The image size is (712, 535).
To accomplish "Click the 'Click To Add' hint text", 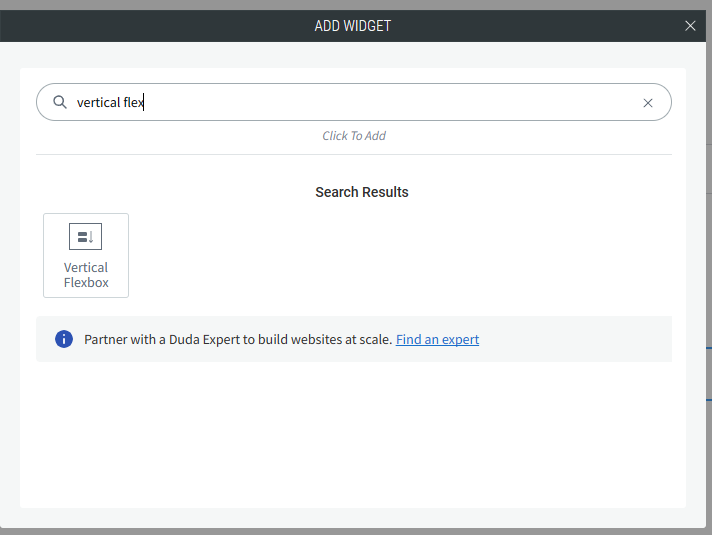I will coord(354,136).
